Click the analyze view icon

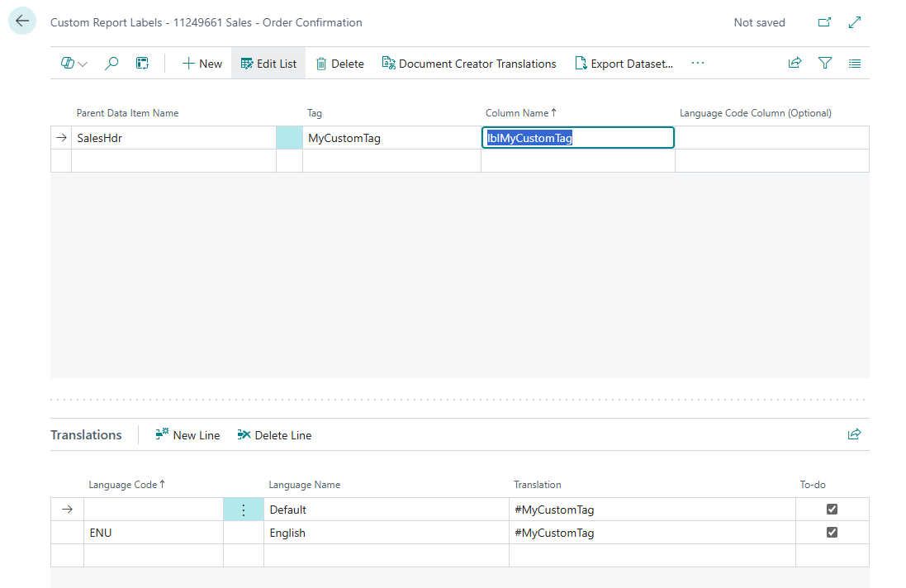142,64
